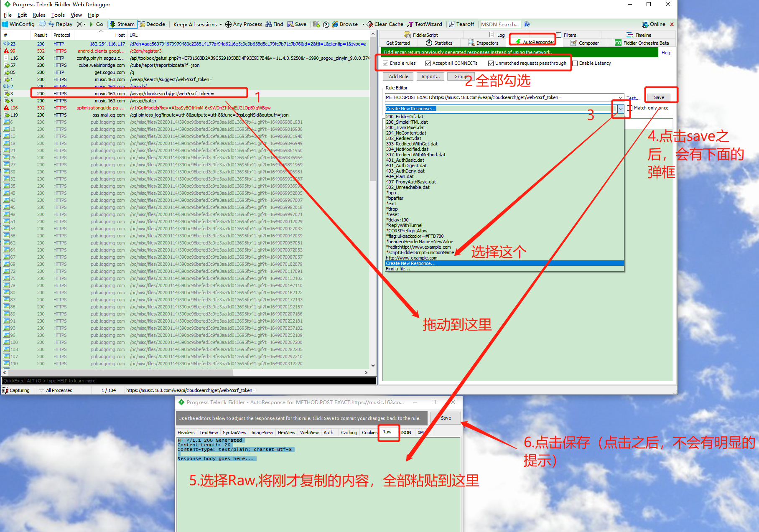Viewport: 759px width, 532px height.
Task: Toggle Stream mode in the toolbar
Action: [122, 24]
